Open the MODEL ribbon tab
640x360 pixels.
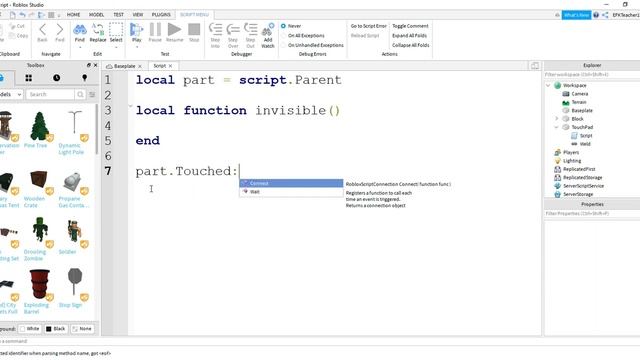pyautogui.click(x=97, y=15)
